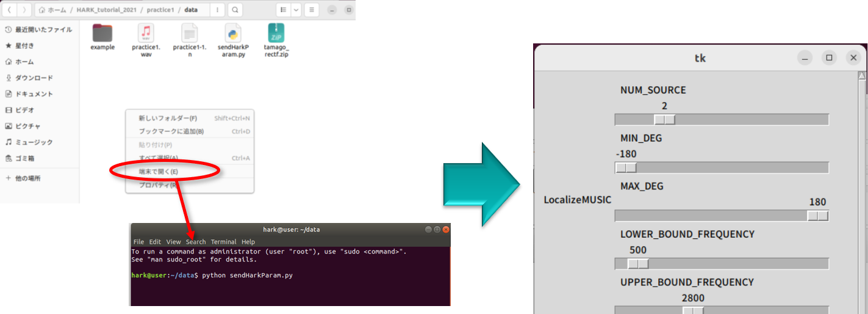This screenshot has height=314, width=868.
Task: Go back with the left arrow button
Action: point(10,10)
